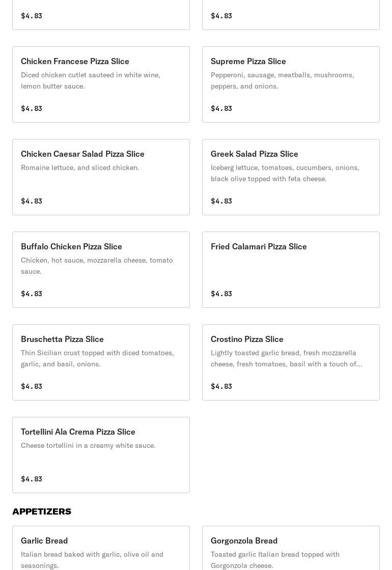Select the Gorgonzola Bread appetizer
This screenshot has height=570, width=392.
coord(291,548)
